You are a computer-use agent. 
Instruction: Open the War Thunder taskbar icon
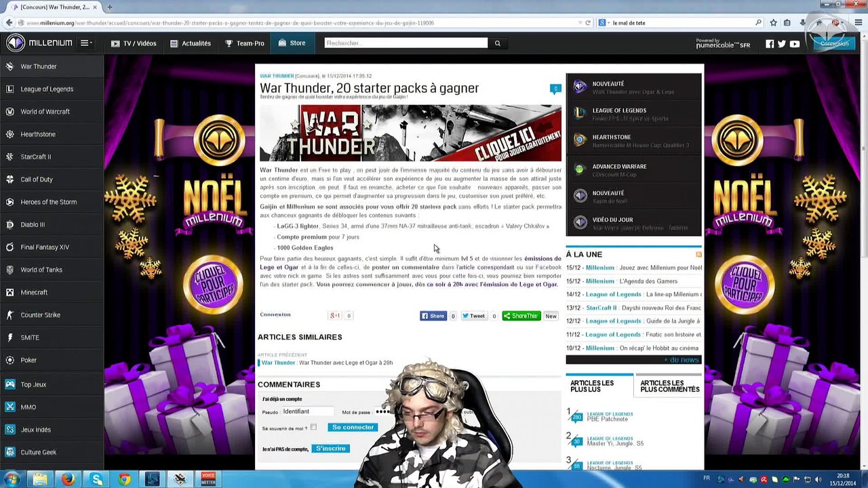point(180,479)
